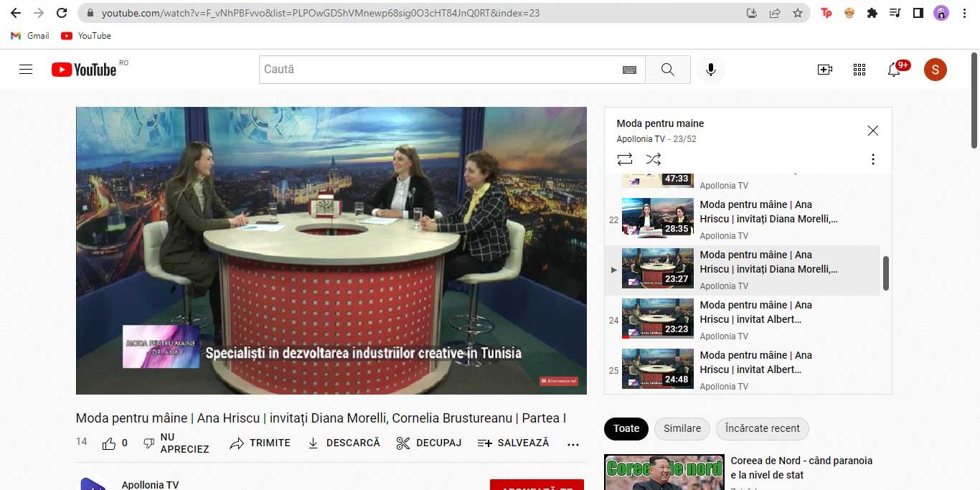980x490 pixels.
Task: Play playlist video 25 with 24:48 duration
Action: pos(743,369)
